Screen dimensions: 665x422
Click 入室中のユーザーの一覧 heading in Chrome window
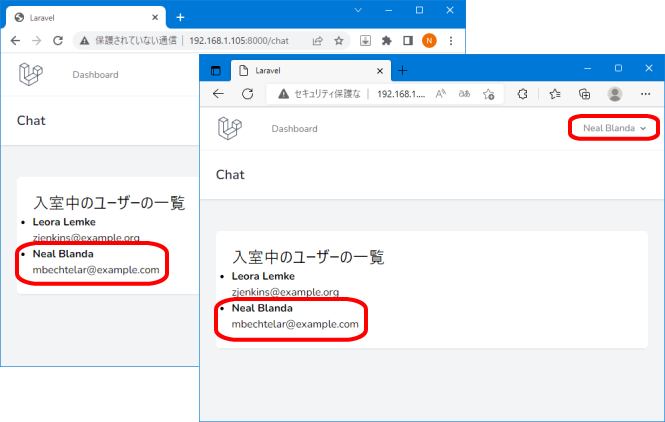[x=109, y=203]
